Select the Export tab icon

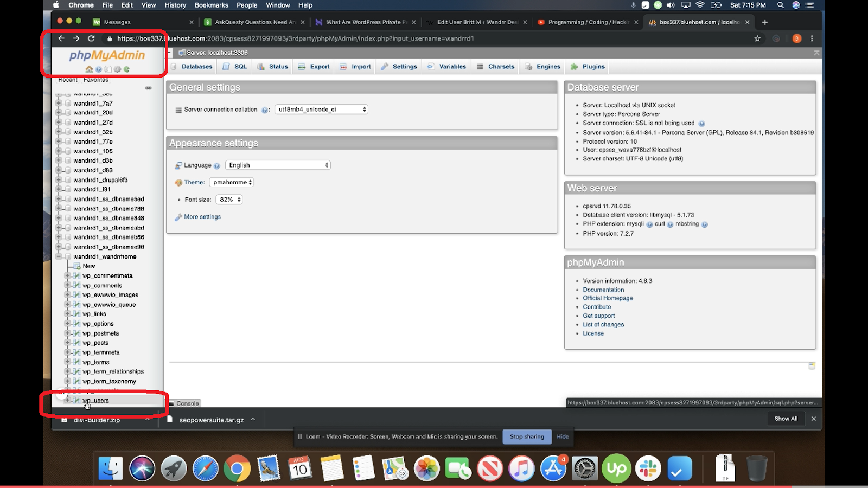(303, 66)
